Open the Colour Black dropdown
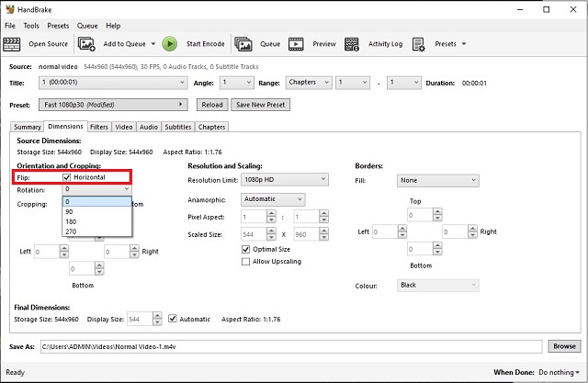The width and height of the screenshot is (588, 383). tap(437, 286)
